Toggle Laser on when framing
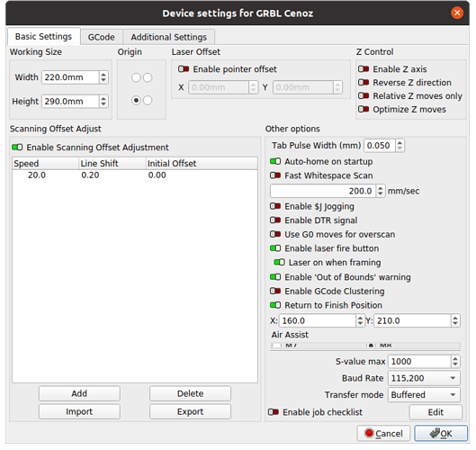 coord(279,262)
